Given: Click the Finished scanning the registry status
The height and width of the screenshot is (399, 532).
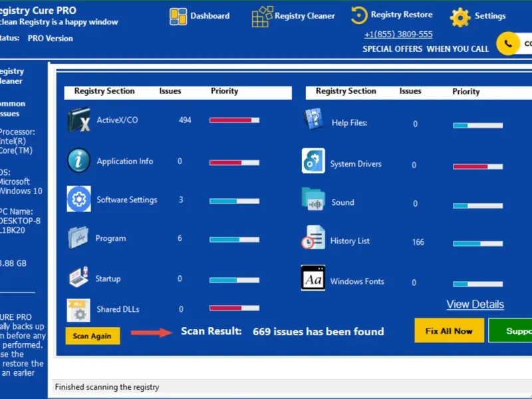Looking at the screenshot, I should pyautogui.click(x=107, y=387).
